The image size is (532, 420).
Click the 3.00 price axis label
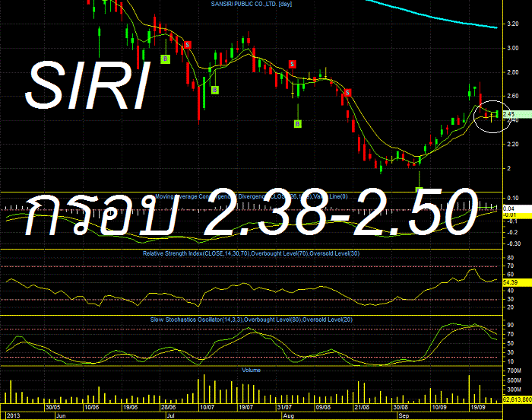point(513,48)
